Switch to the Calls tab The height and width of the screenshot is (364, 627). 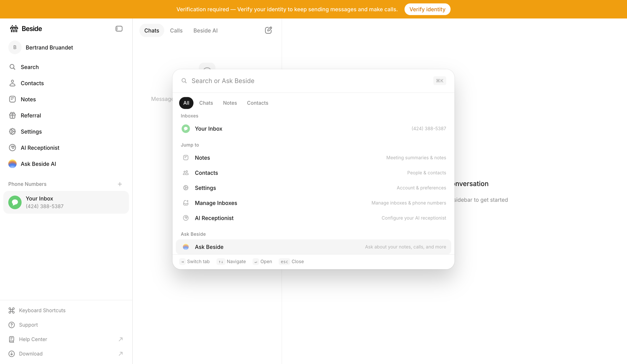[x=176, y=31]
